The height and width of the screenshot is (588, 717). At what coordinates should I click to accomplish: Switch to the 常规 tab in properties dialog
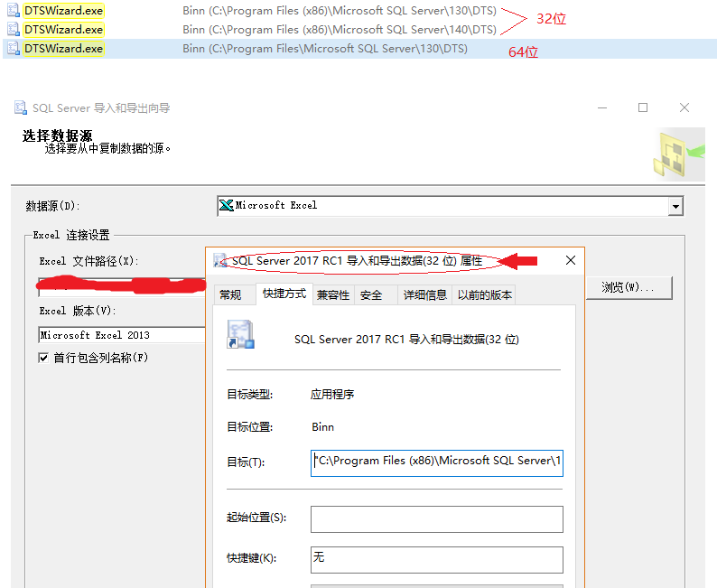pos(234,295)
